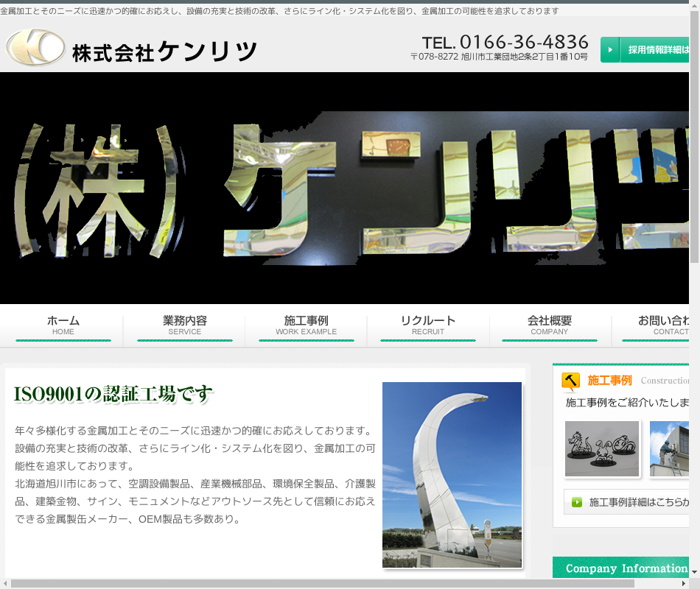
Task: Navigate to 会社概要 COMPANY page
Action: tap(550, 325)
